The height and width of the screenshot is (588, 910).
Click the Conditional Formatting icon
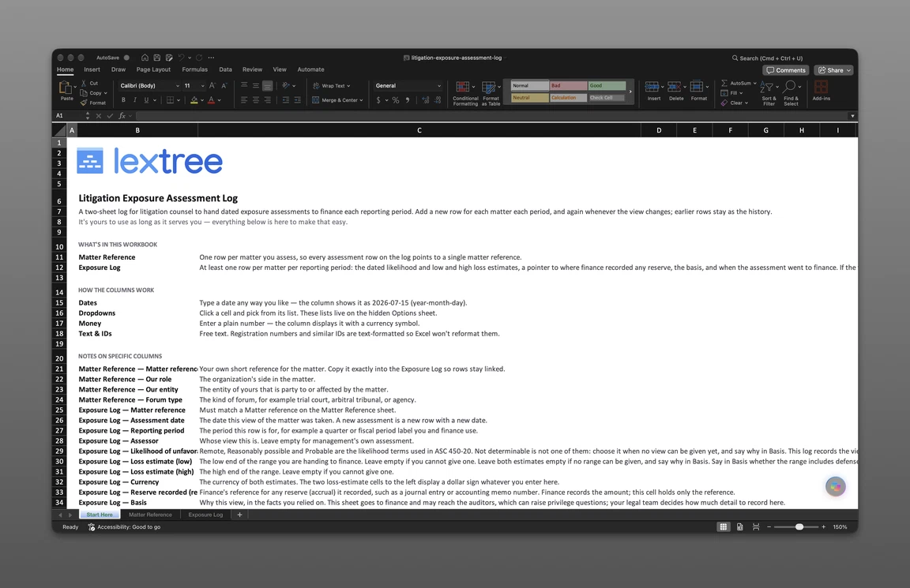click(x=463, y=88)
